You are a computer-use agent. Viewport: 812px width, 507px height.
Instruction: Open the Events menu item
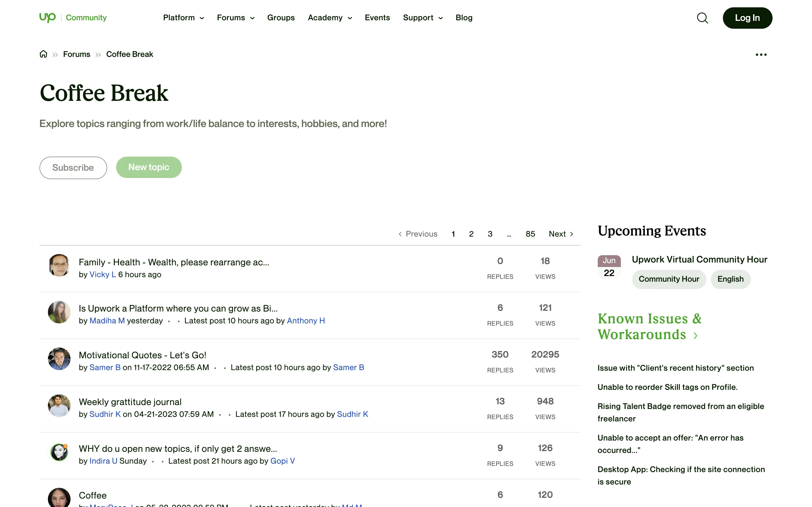(x=377, y=18)
